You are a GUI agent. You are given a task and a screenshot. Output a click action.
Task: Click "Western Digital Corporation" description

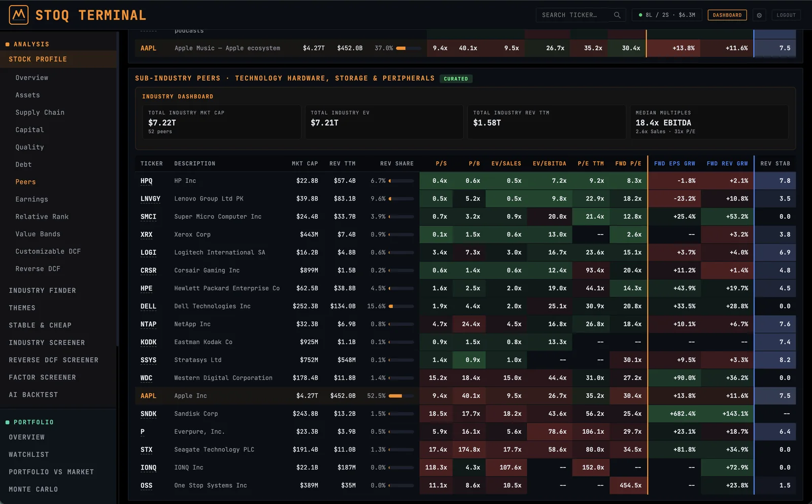click(x=223, y=378)
